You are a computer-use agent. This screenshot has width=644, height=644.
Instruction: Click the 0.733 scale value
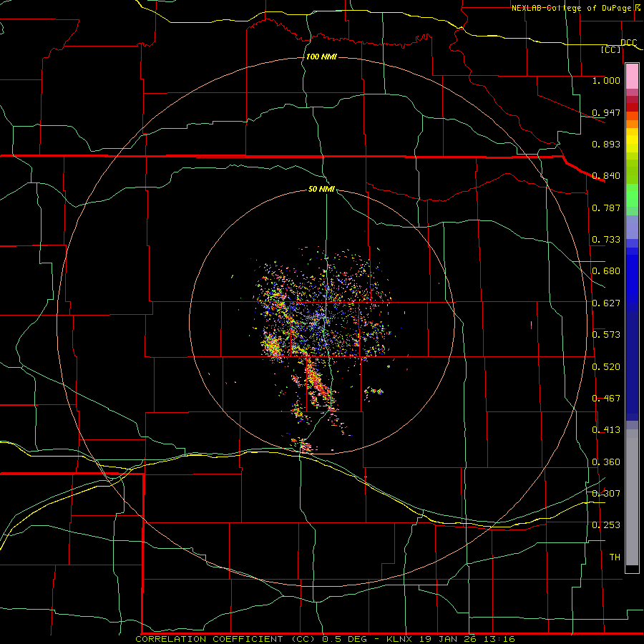click(606, 240)
